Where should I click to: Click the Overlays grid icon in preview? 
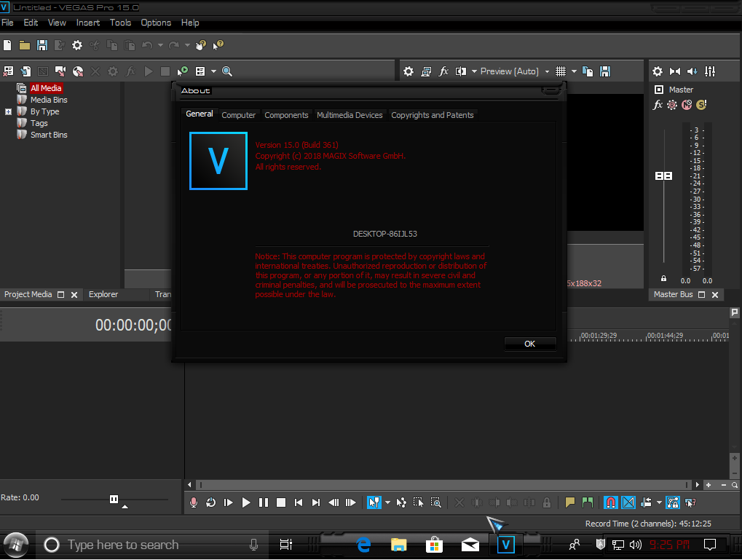(561, 71)
